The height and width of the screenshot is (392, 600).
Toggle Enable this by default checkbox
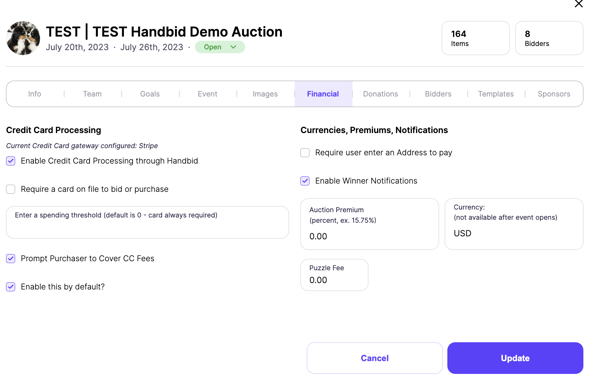tap(11, 287)
